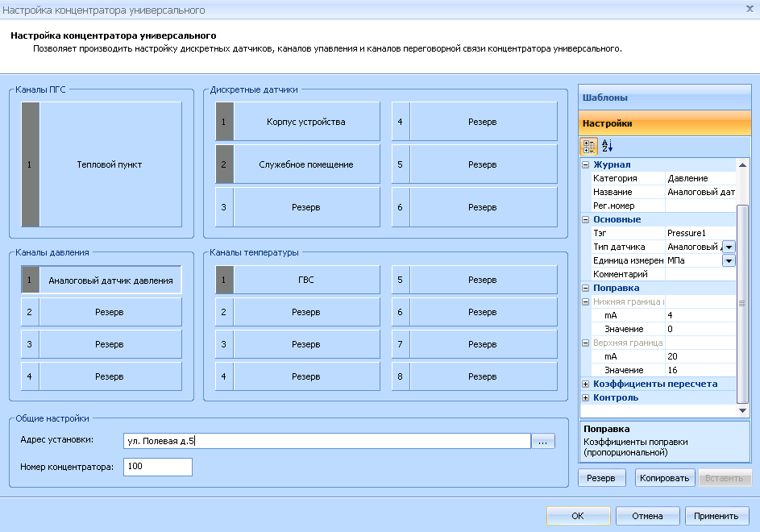Open the Единица измерения dropdown
Image resolution: width=760 pixels, height=532 pixels.
tap(729, 260)
